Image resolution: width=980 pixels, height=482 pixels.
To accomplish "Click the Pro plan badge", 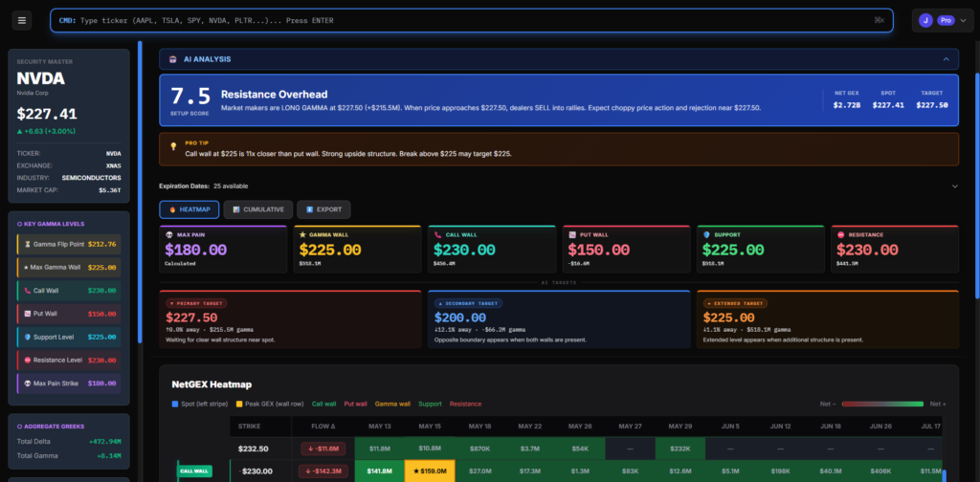I will click(946, 21).
